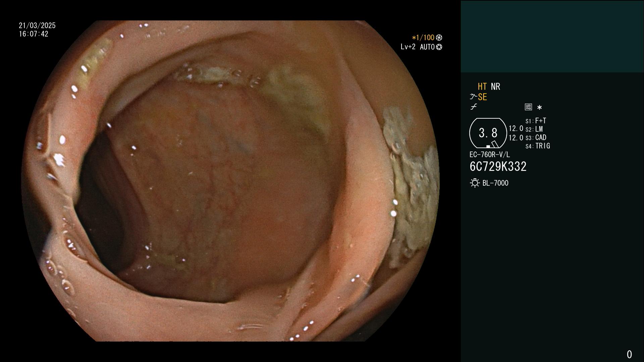The width and height of the screenshot is (644, 362).
Task: Click the S4: TRIG switch assignment
Action: [x=538, y=146]
